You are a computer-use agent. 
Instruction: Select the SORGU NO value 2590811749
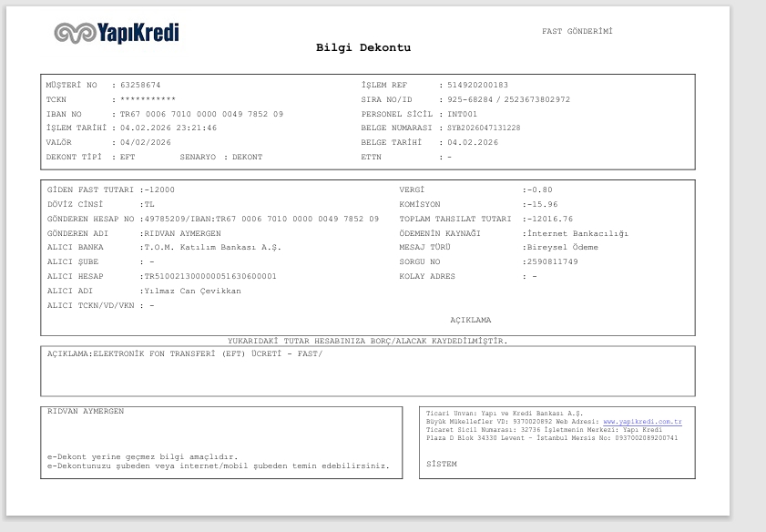(552, 261)
